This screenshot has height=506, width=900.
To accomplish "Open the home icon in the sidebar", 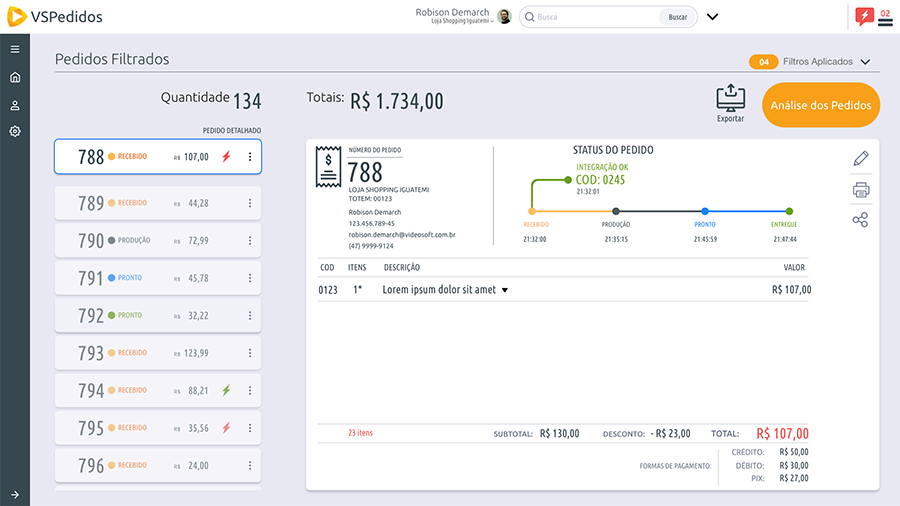I will pos(15,77).
